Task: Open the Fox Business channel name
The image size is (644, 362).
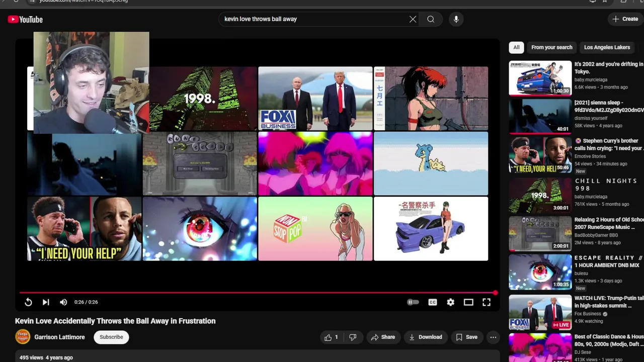Action: 588,314
